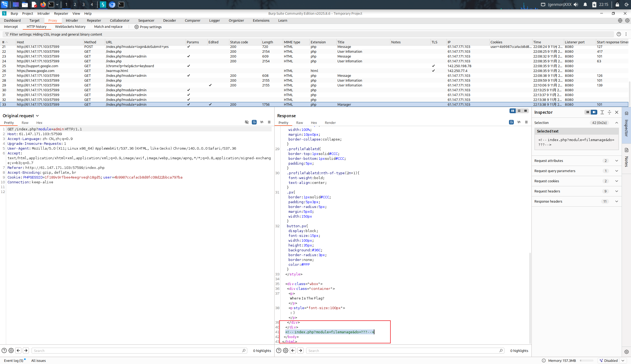
Task: Click All issues in status bar
Action: pyautogui.click(x=39, y=361)
